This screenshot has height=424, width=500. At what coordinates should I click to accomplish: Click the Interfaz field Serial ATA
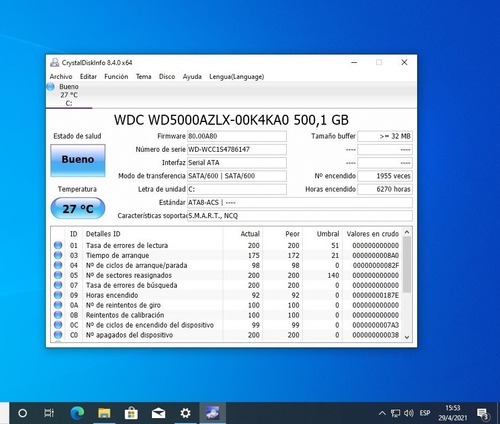click(x=237, y=163)
